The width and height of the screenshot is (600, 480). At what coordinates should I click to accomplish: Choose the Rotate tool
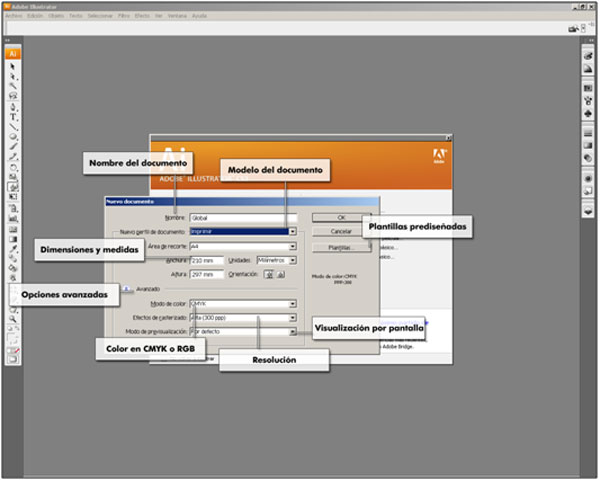[x=13, y=167]
